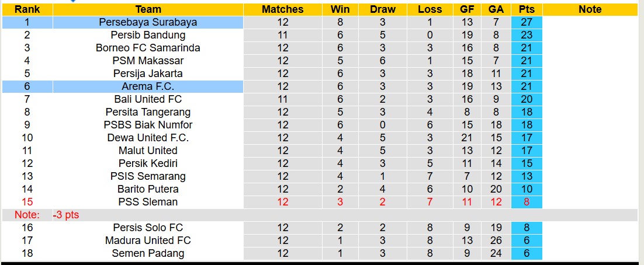
Task: Click PSS Sleman in red text
Action: point(148,202)
